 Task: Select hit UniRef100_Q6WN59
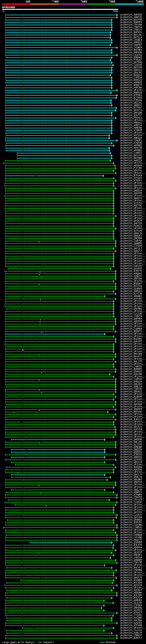pyautogui.click(x=131, y=244)
